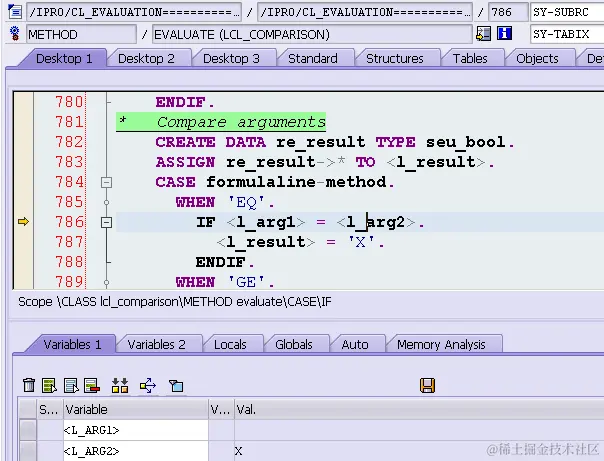The width and height of the screenshot is (604, 461).
Task: Click the orange floppy disk save icon
Action: pos(428,385)
